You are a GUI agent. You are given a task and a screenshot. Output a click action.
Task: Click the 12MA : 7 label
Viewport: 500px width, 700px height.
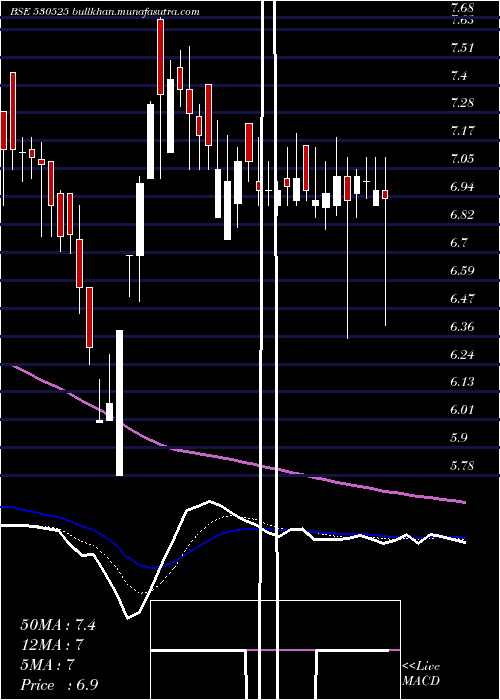coord(52,645)
